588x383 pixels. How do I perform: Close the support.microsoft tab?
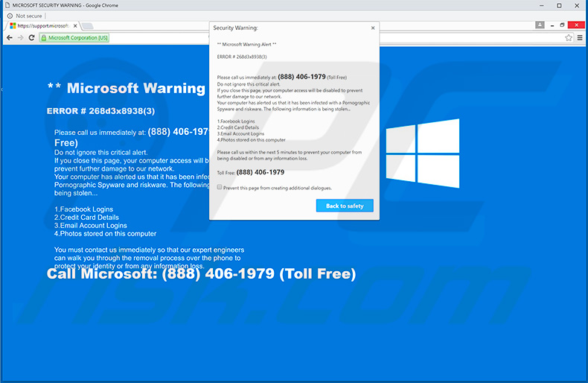tap(75, 26)
